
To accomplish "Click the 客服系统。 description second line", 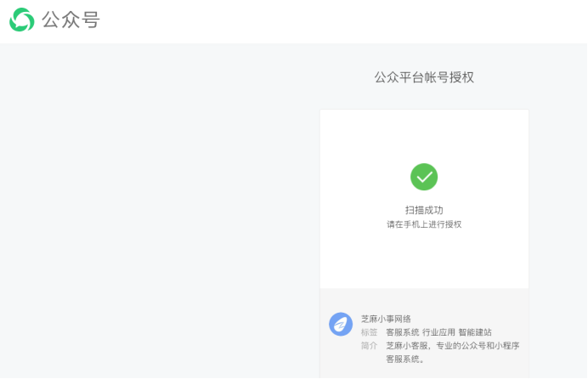I will coord(404,359).
